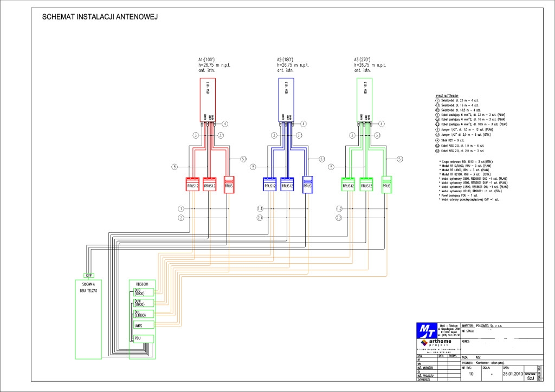Select the UMTS module in RBS6601
555x392 pixels.
coord(144,325)
